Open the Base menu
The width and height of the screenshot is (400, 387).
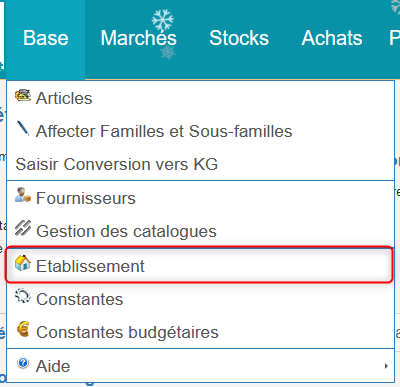click(x=46, y=38)
